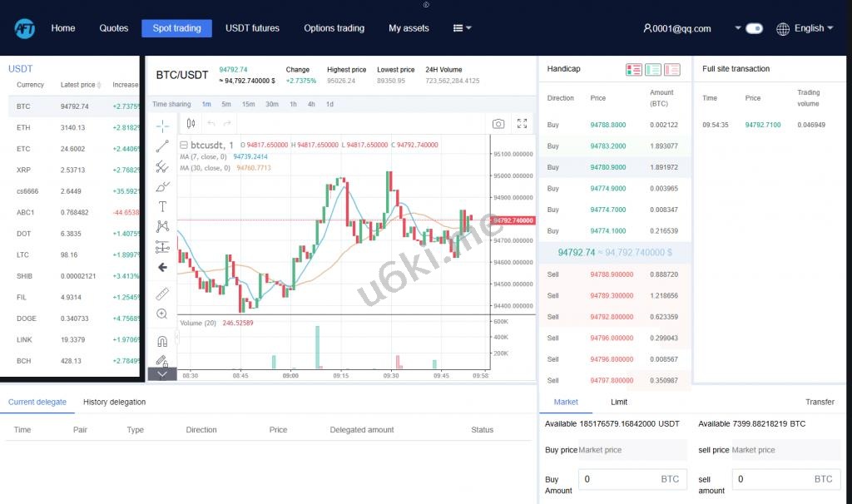Open the History delegation tab
This screenshot has height=504, width=852.
tap(114, 402)
